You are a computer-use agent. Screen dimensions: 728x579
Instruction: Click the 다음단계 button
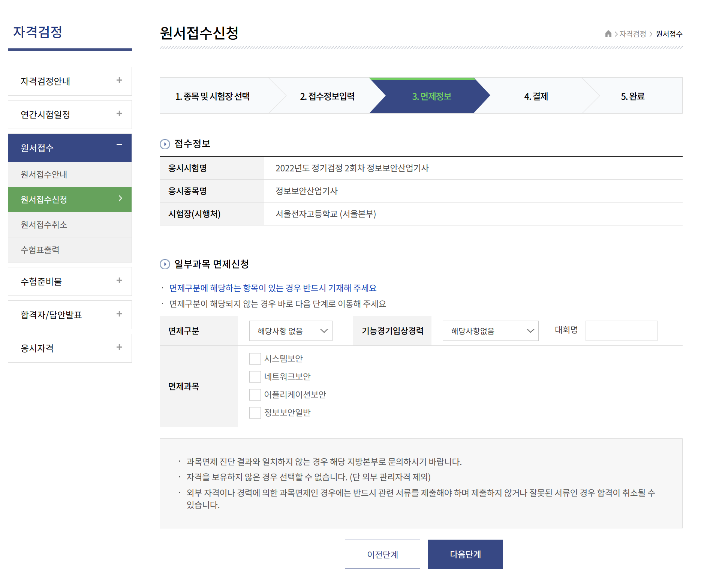point(465,554)
